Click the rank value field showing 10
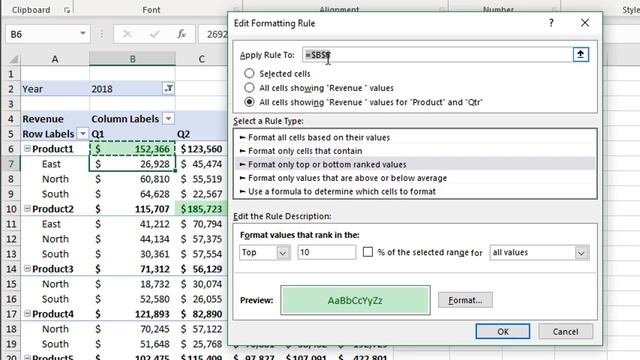The image size is (640, 360). (327, 252)
